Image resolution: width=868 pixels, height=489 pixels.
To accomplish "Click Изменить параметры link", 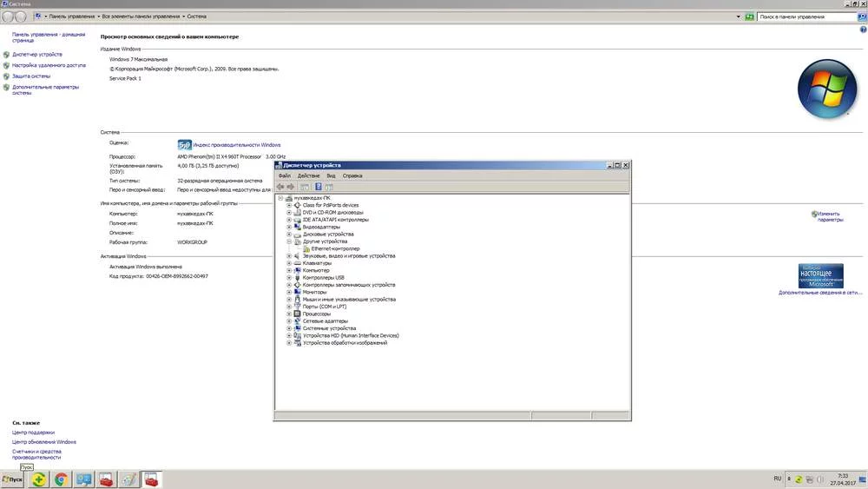I will click(831, 216).
